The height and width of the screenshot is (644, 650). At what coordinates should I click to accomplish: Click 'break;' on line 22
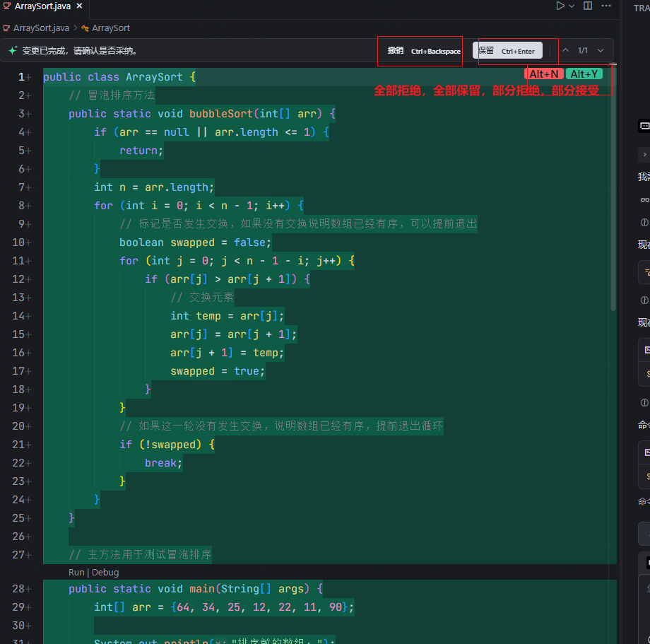(x=163, y=463)
